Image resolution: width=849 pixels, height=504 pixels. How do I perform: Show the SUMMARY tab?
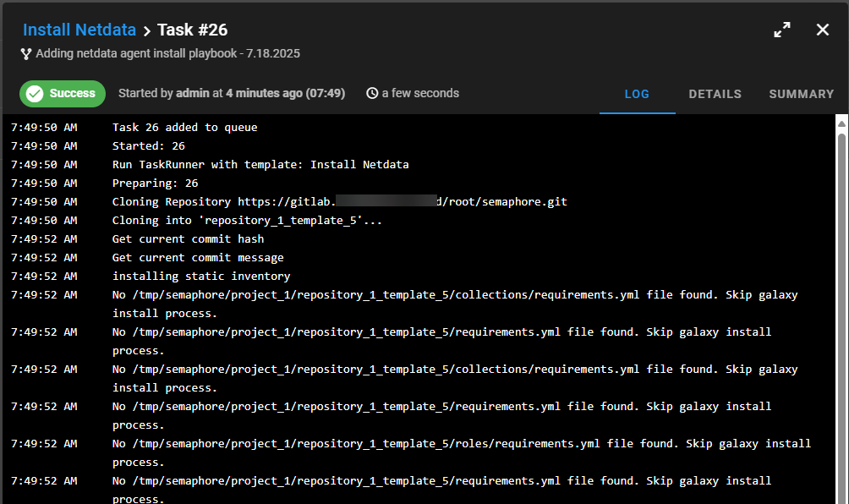point(801,95)
